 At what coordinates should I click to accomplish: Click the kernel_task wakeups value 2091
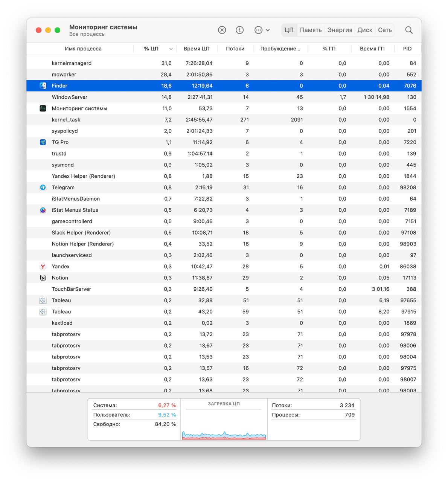pyautogui.click(x=297, y=120)
